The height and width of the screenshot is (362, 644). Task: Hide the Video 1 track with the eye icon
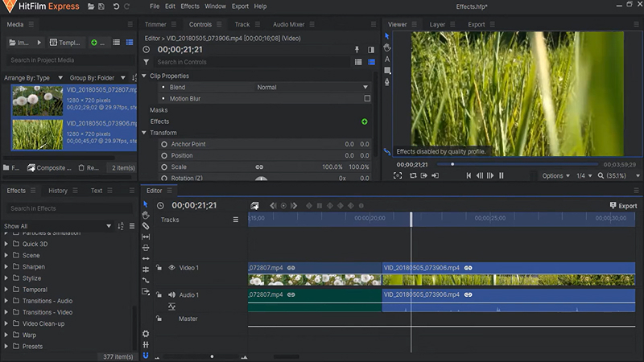(x=171, y=268)
